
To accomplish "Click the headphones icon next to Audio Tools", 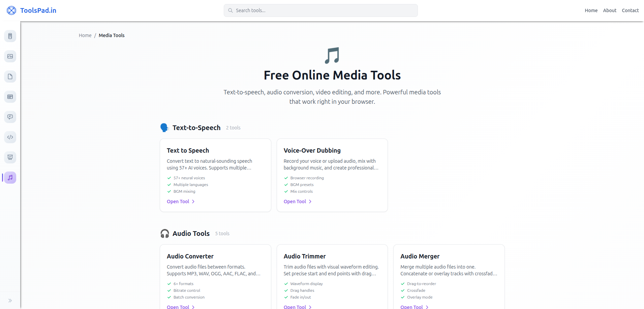I will tap(165, 233).
